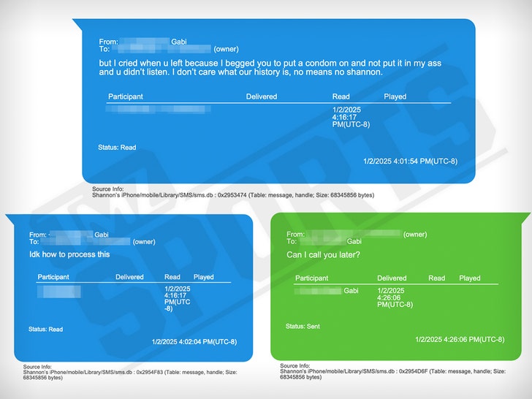The height and width of the screenshot is (399, 532).
Task: Click Played header in bottom-left blue bubble
Action: (x=204, y=277)
